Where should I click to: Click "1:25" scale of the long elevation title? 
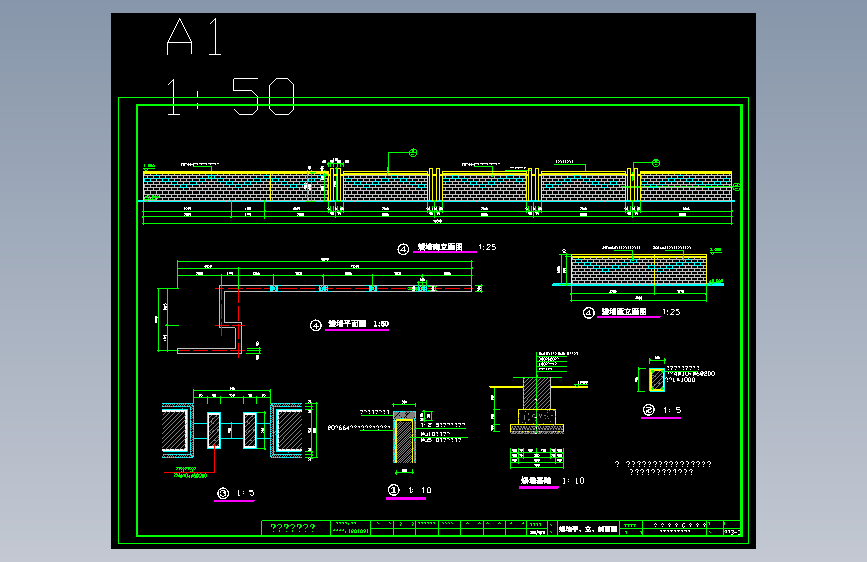pyautogui.click(x=487, y=247)
